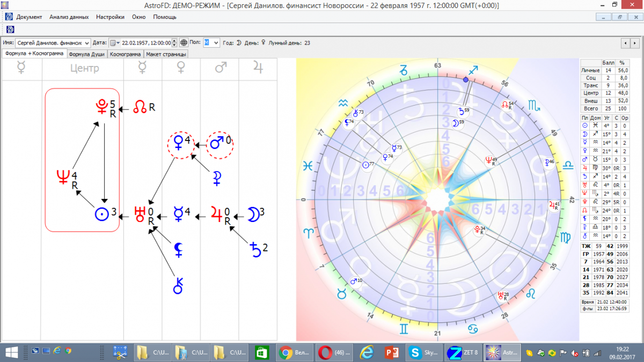
Task: Click the date spinner arrows
Action: (x=174, y=43)
